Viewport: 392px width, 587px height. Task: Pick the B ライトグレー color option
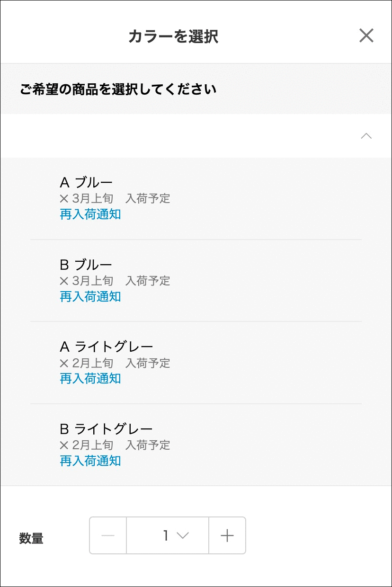pyautogui.click(x=107, y=429)
